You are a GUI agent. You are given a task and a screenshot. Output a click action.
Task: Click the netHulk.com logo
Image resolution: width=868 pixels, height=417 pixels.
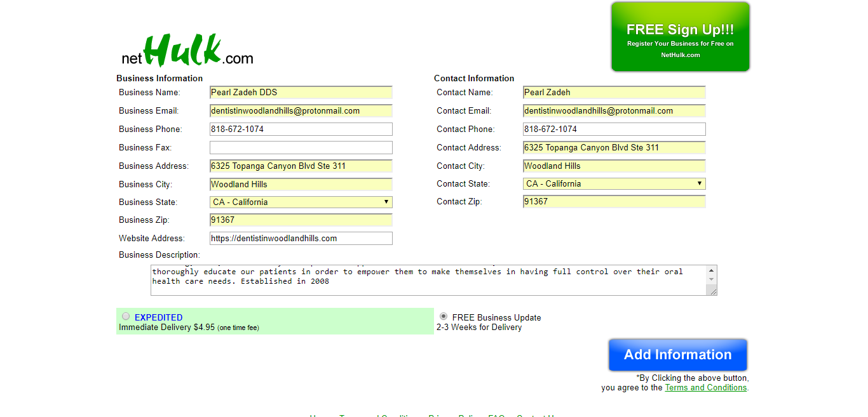tap(187, 51)
